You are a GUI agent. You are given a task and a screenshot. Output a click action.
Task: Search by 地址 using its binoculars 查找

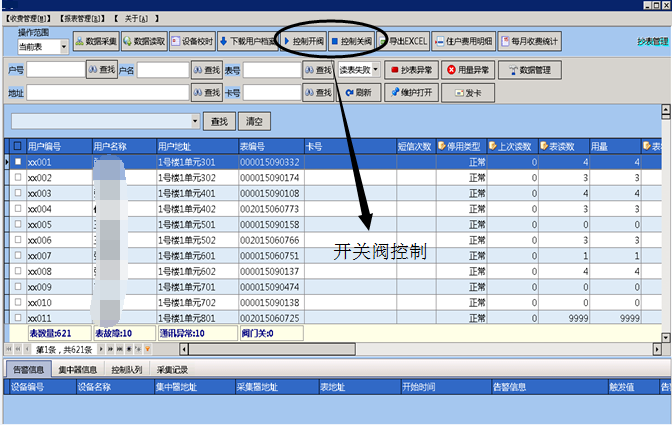point(207,93)
